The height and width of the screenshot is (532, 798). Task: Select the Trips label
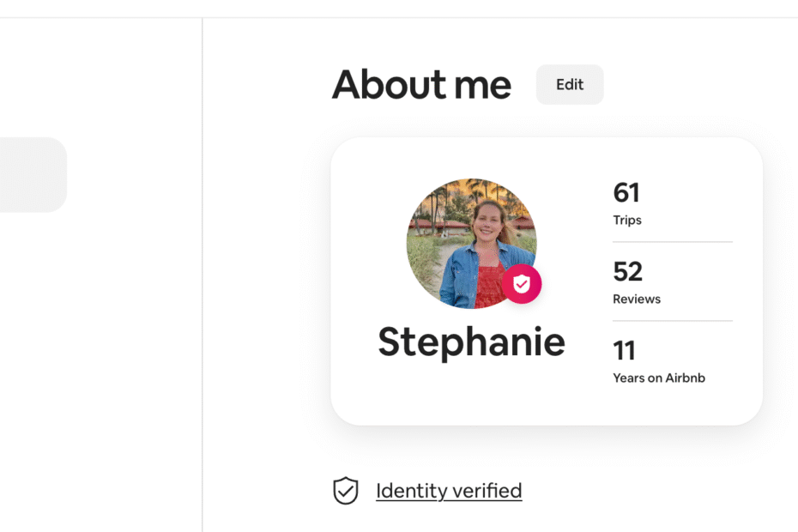click(627, 220)
